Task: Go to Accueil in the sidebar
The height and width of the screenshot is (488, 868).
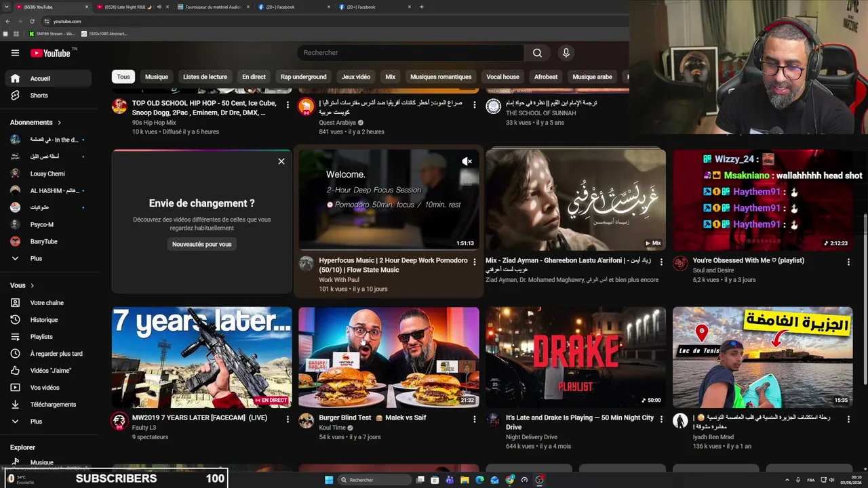Action: tap(47, 79)
